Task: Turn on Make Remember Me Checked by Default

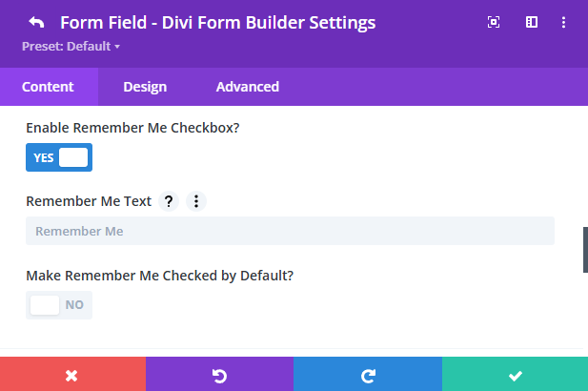Action: [59, 305]
